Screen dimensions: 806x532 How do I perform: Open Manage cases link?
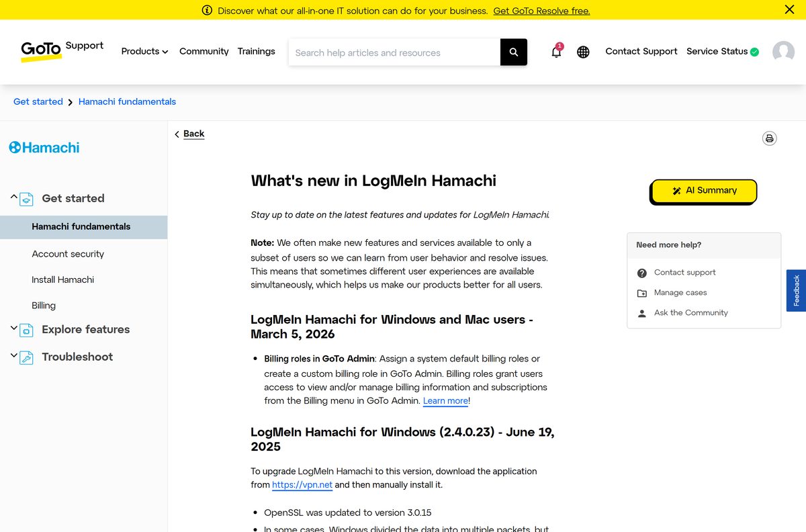click(x=680, y=292)
